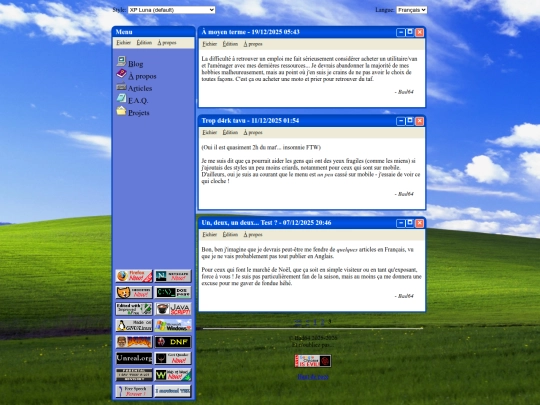This screenshot has height=405, width=540.
Task: Click the I survived Y2K badge
Action: (x=173, y=392)
